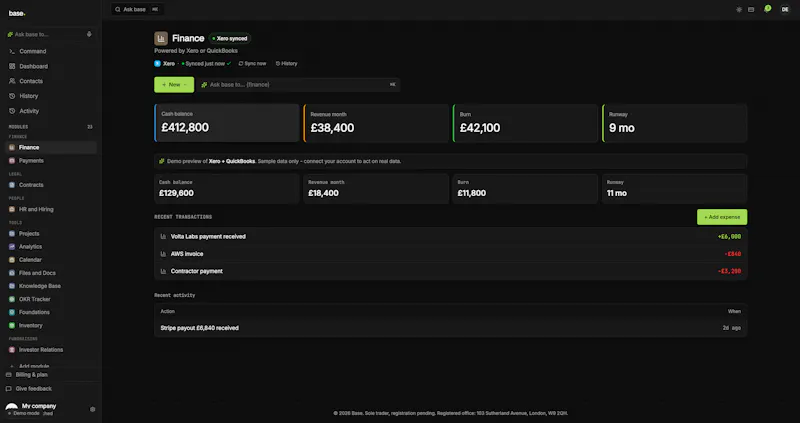Viewport: 800px width, 423px height.
Task: Click the Files and Docs module icon
Action: pos(12,273)
